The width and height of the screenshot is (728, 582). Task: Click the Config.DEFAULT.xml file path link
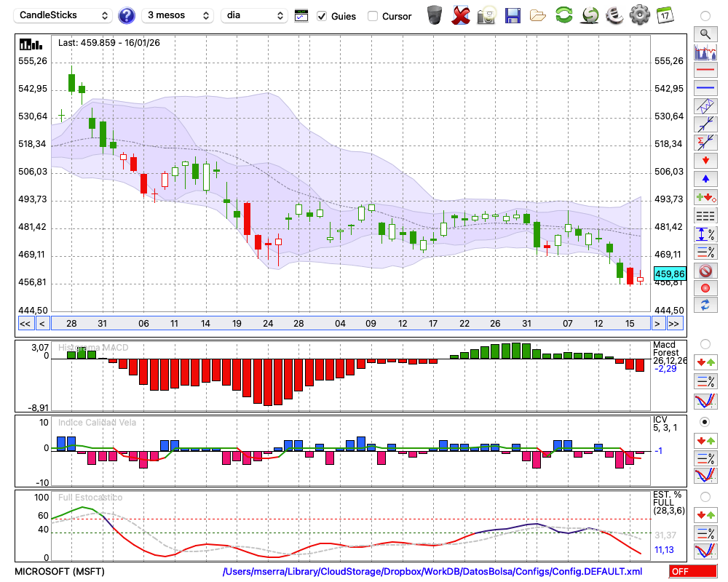(x=432, y=572)
